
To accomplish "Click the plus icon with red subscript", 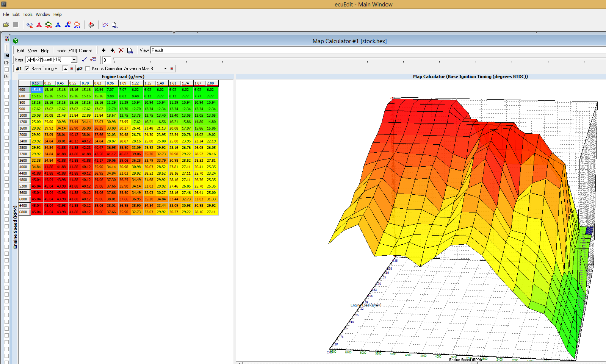I will 113,50.
